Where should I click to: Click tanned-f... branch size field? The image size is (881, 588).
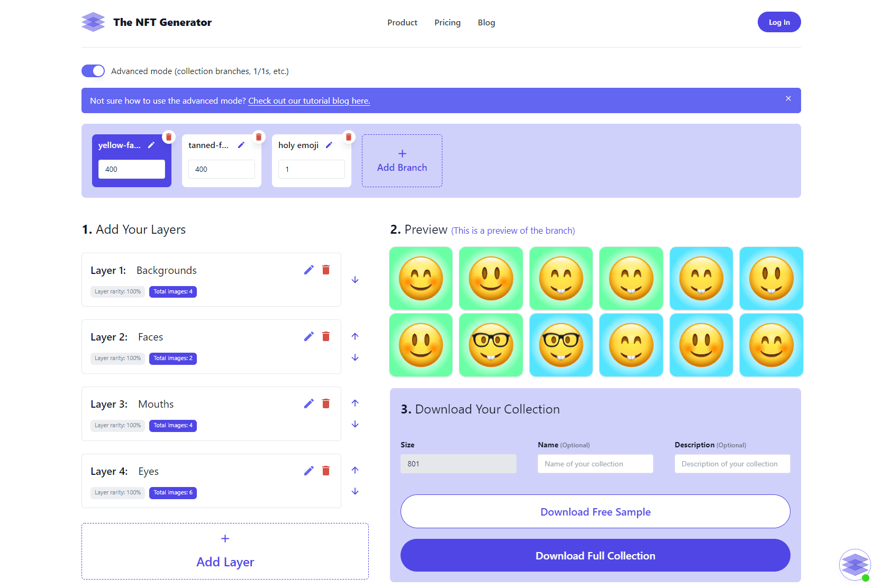coord(222,169)
